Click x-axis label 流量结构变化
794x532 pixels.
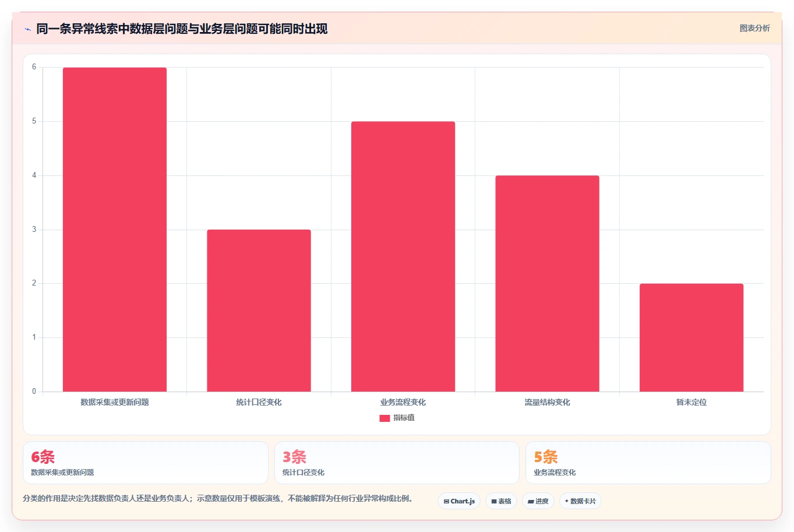pos(547,402)
